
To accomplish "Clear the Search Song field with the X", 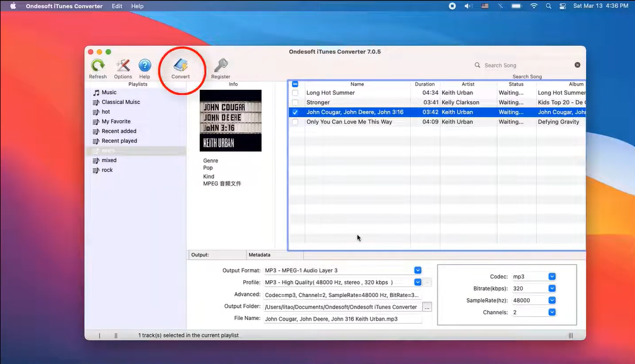I will click(577, 65).
